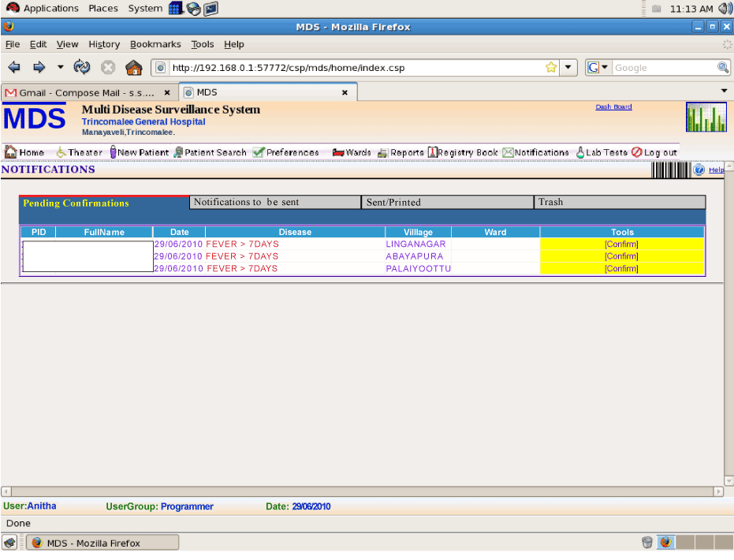Screen dimensions: 734x560
Task: Open the Bookmarks menu
Action: (x=155, y=44)
